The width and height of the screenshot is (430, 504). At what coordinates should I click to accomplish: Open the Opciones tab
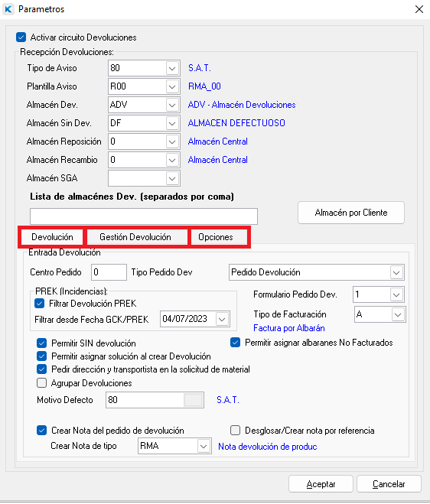[x=216, y=237]
